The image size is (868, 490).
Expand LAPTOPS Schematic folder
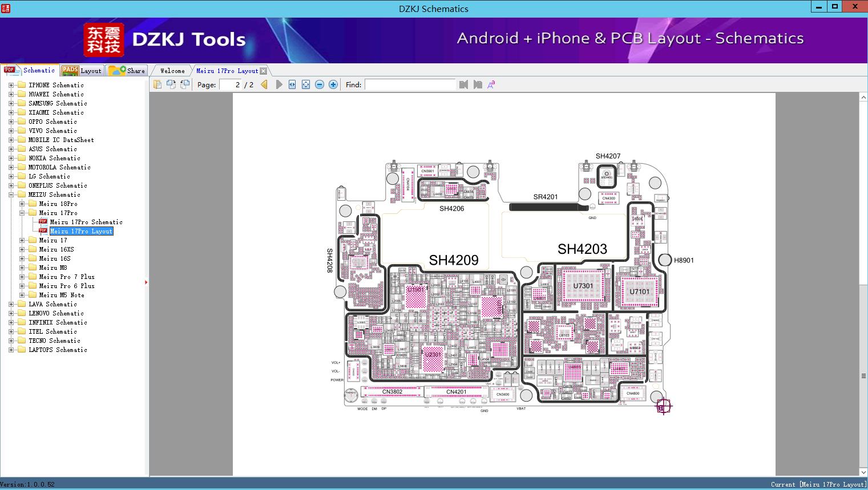pyautogui.click(x=11, y=350)
